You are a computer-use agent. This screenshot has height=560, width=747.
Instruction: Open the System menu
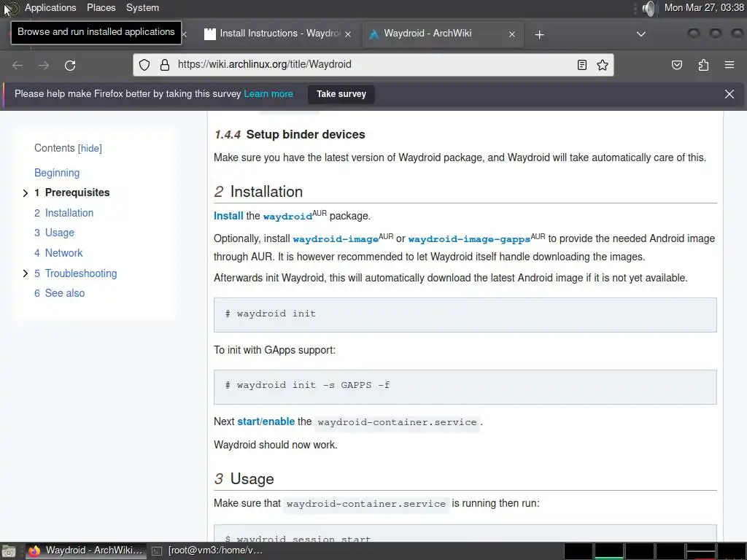point(142,7)
